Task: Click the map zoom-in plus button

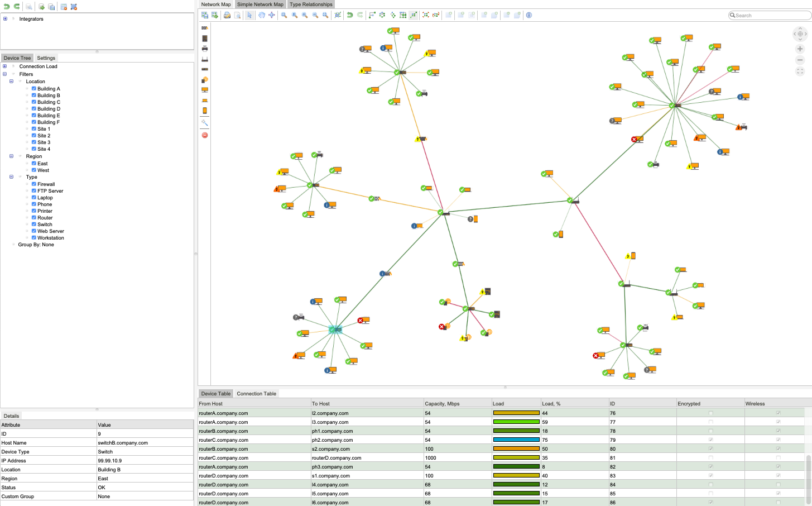Action: pyautogui.click(x=800, y=49)
